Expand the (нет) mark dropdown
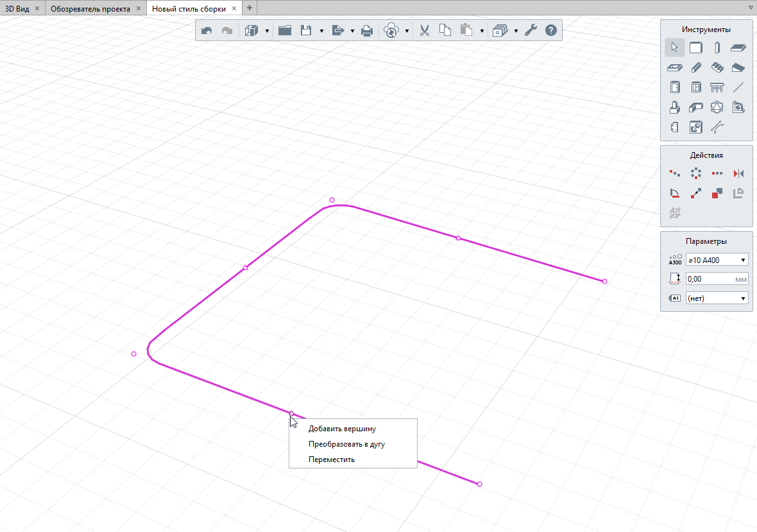The height and width of the screenshot is (532, 757). (x=717, y=298)
